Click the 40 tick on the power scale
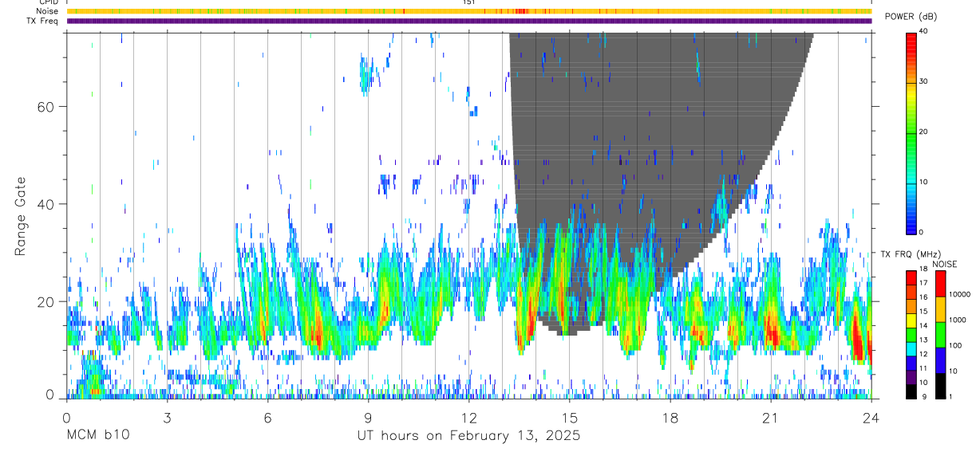This screenshot has height=452, width=980. point(923,31)
